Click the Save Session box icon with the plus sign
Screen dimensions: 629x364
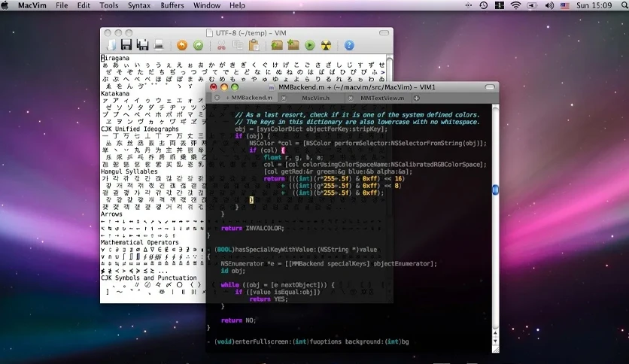tap(293, 45)
